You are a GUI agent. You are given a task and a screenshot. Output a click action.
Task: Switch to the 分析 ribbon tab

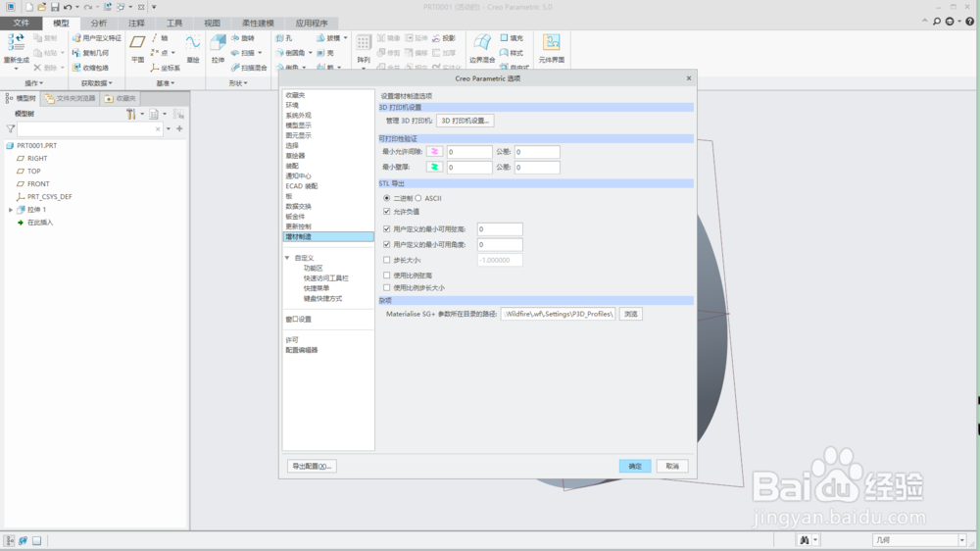99,24
